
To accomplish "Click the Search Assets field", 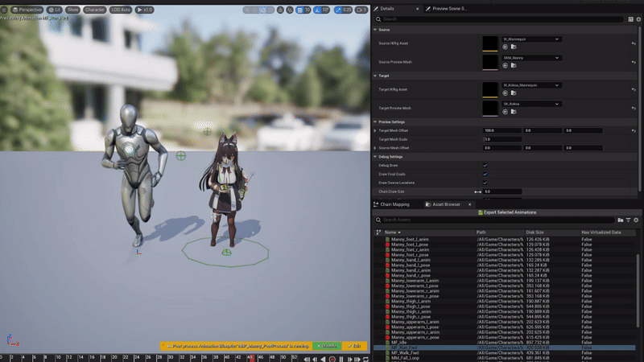I will click(x=494, y=220).
